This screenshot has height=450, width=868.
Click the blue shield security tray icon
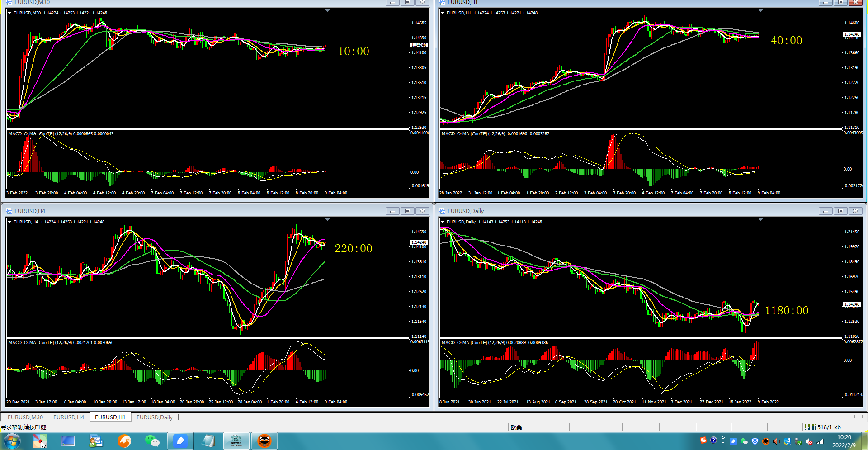coord(755,441)
